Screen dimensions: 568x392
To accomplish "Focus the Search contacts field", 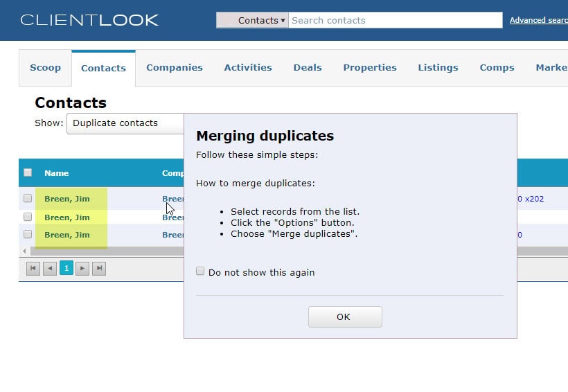I will pyautogui.click(x=396, y=20).
